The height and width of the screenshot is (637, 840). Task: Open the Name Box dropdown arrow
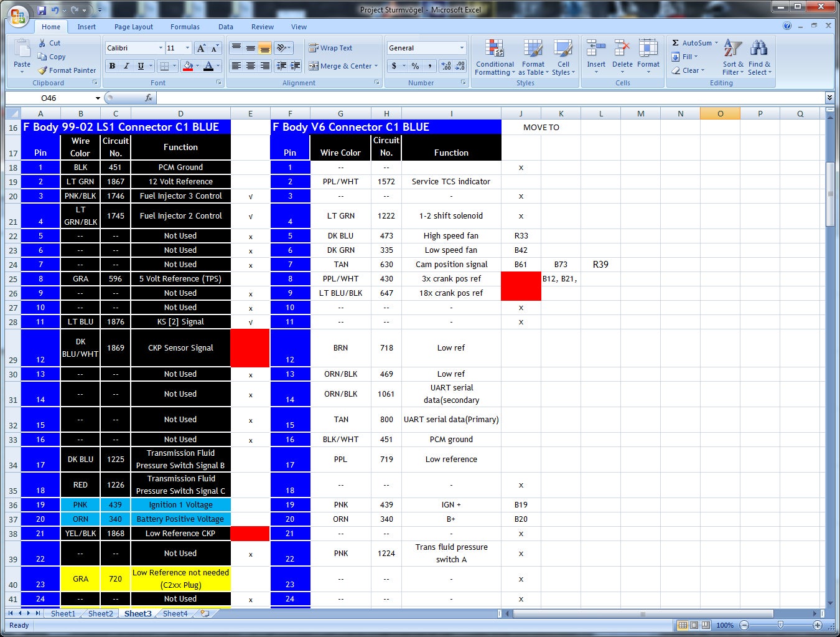[x=98, y=98]
